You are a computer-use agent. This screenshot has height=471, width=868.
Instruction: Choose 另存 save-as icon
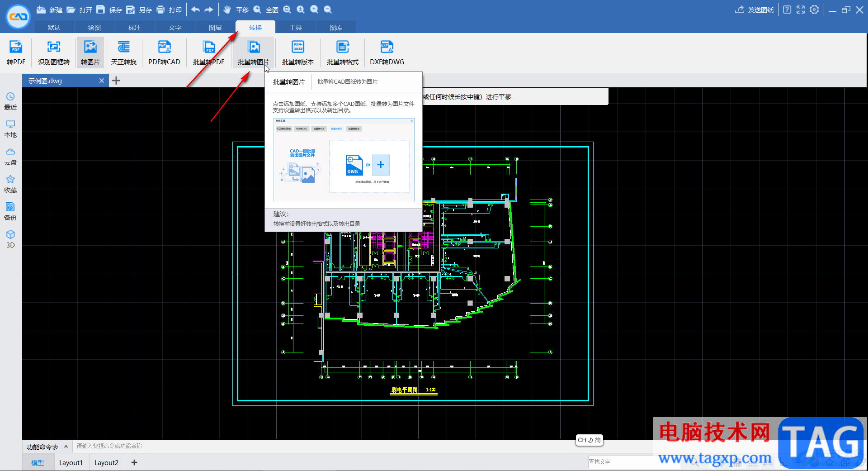(x=131, y=10)
